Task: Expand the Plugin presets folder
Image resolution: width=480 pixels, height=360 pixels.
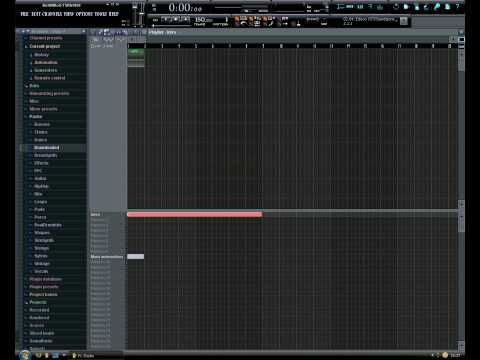Action: pos(44,287)
